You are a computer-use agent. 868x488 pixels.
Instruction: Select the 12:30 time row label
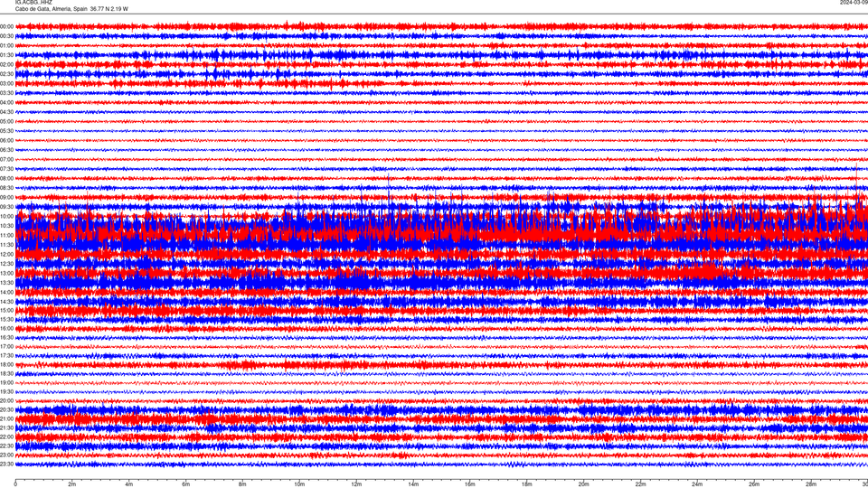point(6,264)
